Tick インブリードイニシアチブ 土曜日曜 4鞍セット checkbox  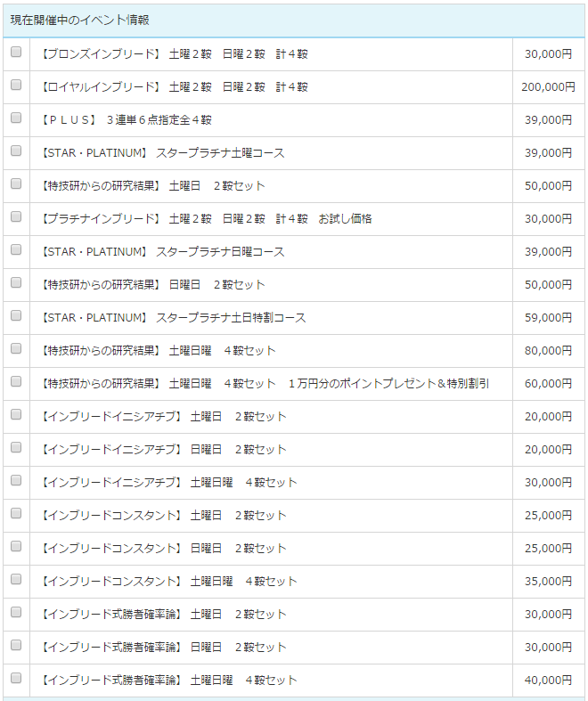point(16,480)
